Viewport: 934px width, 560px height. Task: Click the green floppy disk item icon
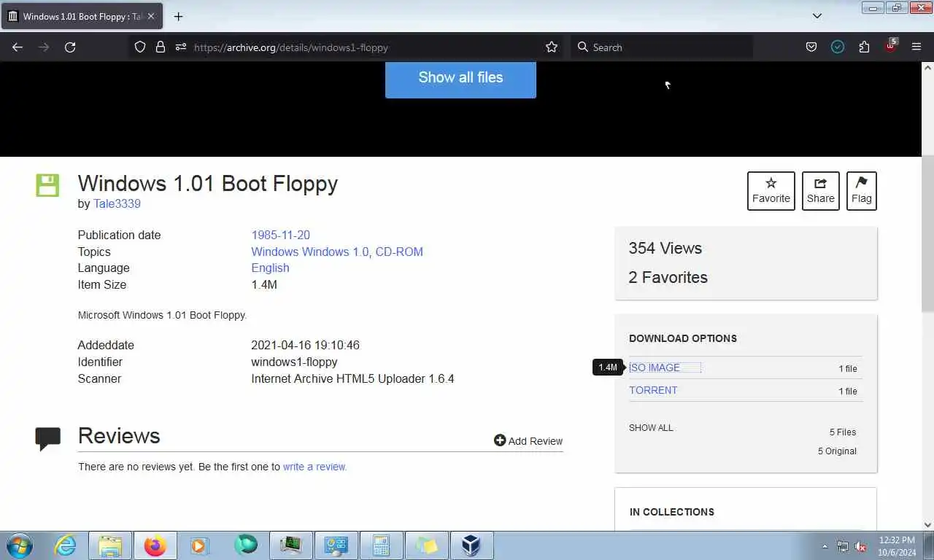click(47, 185)
